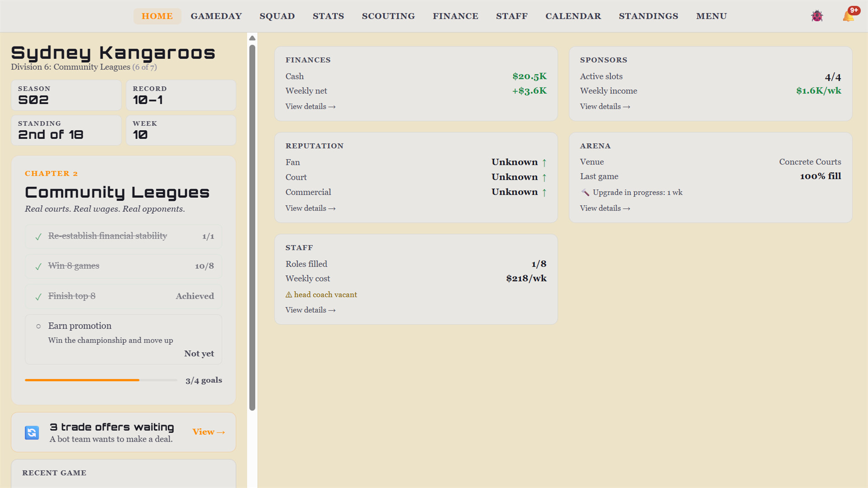Click the Commercial reputation up arrow
Viewport: 868px width, 488px height.
point(544,192)
